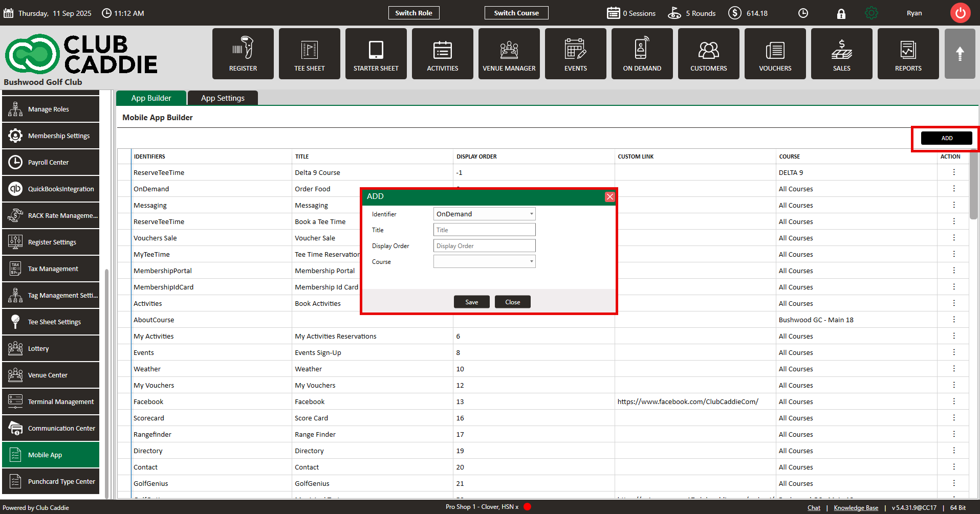The image size is (980, 514).
Task: Click the Display Order input field
Action: coord(484,245)
